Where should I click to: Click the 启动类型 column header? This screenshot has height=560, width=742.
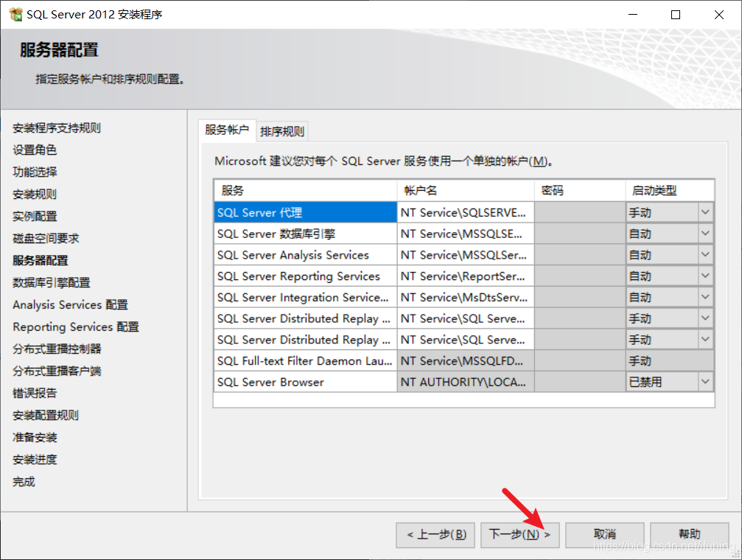(670, 190)
